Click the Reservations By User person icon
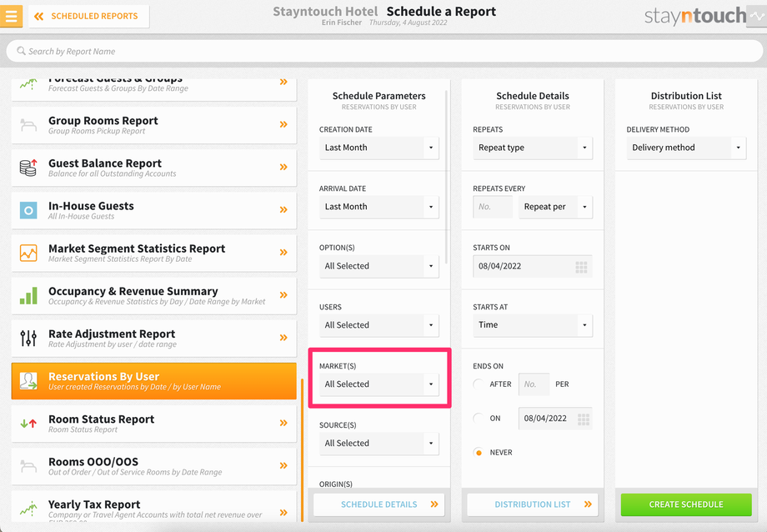The width and height of the screenshot is (767, 532). click(28, 381)
